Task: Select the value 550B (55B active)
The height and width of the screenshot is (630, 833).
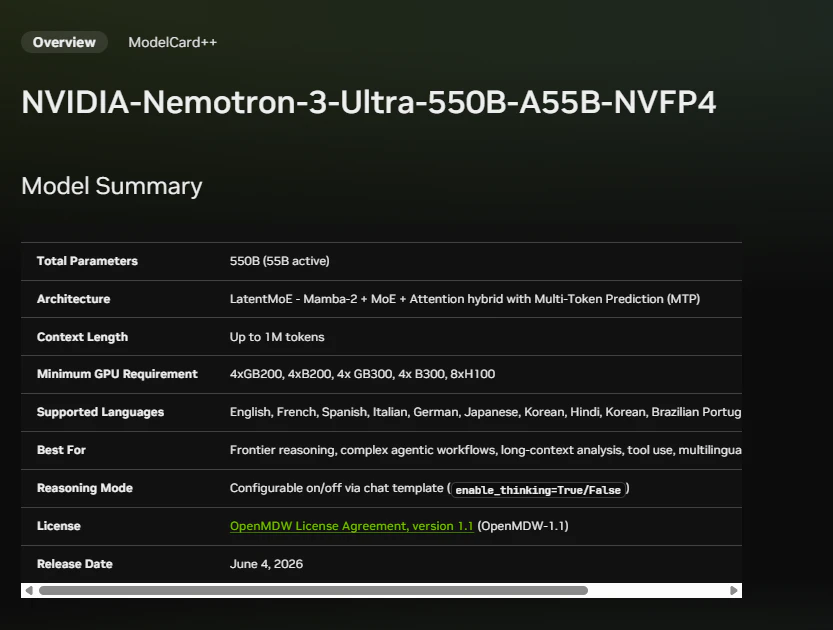Action: point(279,261)
